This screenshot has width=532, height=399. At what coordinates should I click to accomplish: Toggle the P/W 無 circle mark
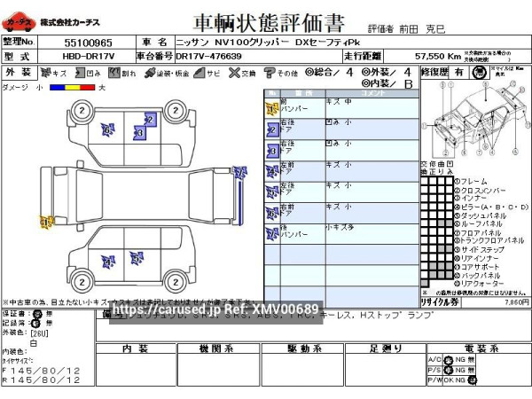click(x=473, y=379)
